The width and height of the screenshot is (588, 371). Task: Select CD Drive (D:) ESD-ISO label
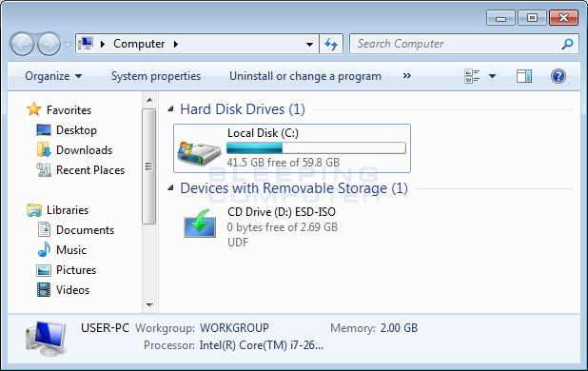click(x=282, y=212)
